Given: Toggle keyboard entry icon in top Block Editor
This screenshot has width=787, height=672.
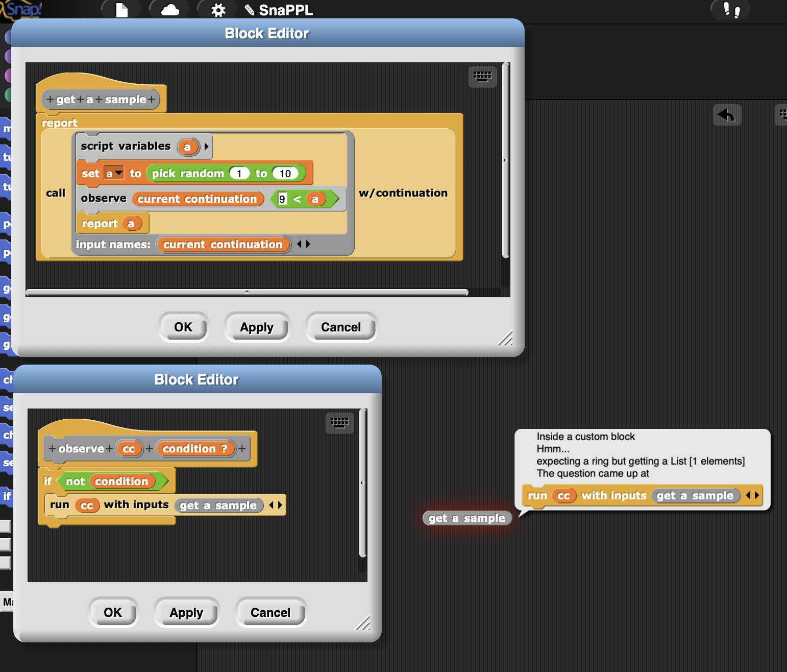Looking at the screenshot, I should (482, 77).
